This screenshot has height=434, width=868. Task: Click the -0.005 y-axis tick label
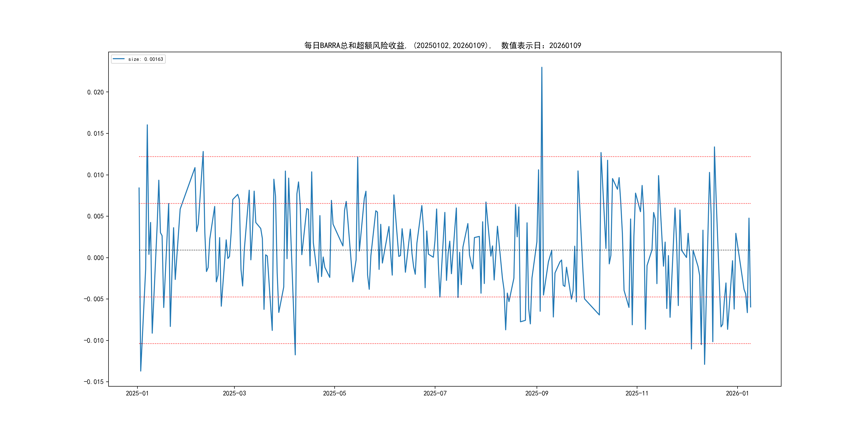coord(94,299)
